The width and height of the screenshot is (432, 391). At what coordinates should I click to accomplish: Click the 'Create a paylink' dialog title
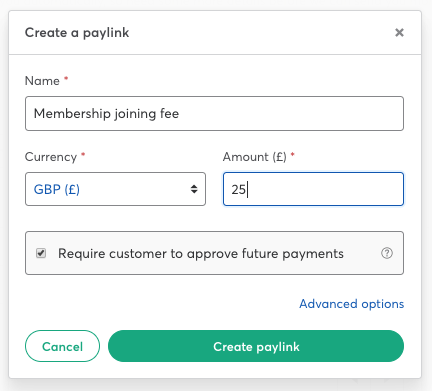(77, 33)
